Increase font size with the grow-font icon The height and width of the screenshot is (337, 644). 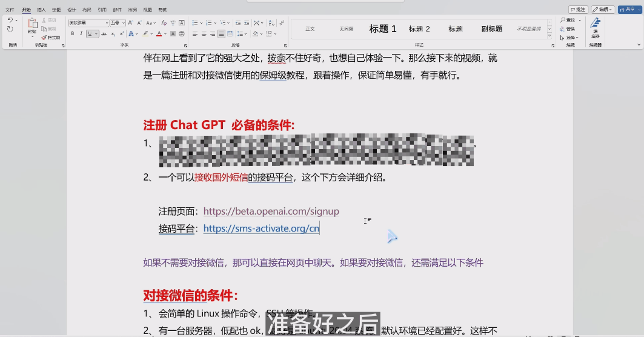(x=131, y=22)
